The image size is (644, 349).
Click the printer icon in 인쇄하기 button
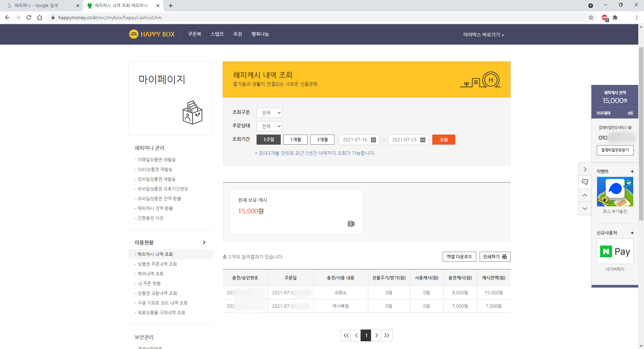[x=504, y=257]
